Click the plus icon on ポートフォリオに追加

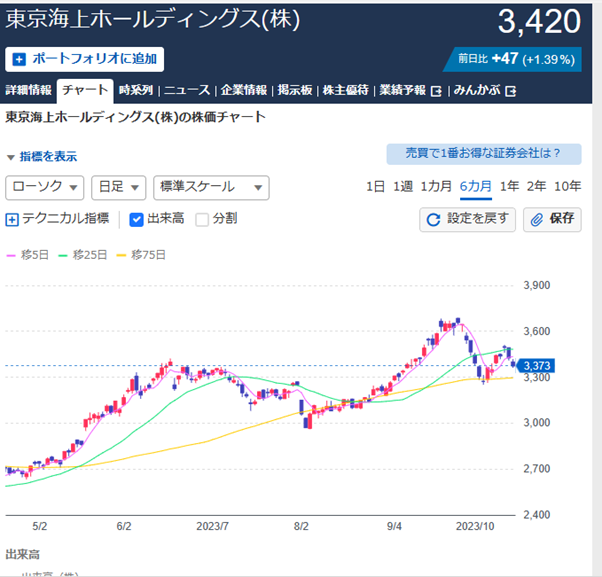[x=19, y=60]
